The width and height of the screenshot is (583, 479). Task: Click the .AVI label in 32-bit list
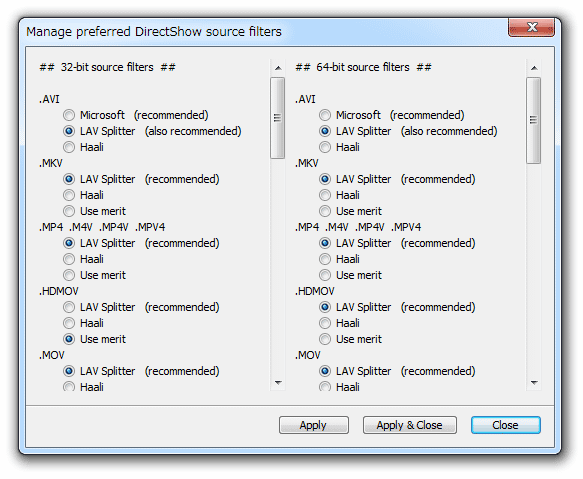click(49, 99)
